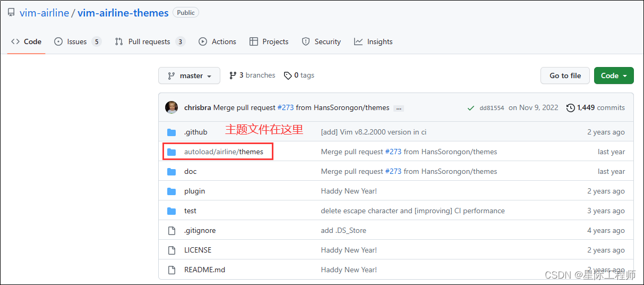Open the autoload/airline/themes folder

[x=224, y=152]
